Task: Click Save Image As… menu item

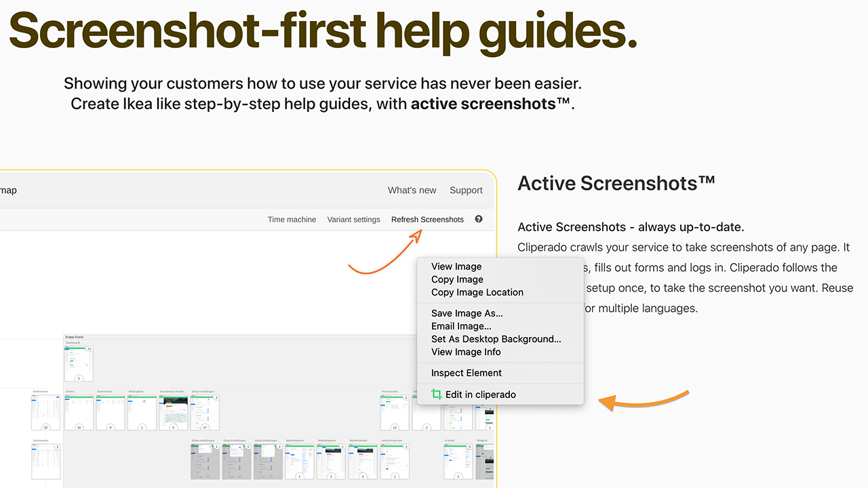Action: point(467,313)
